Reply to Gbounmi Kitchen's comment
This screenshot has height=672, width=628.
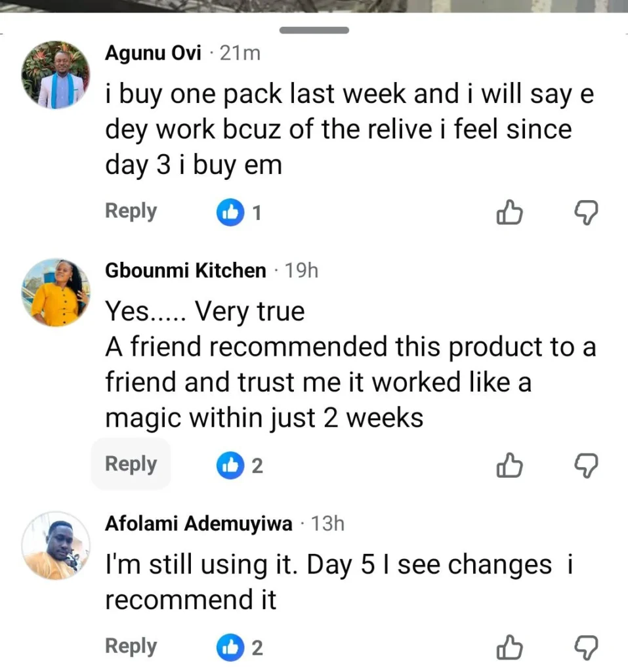[x=131, y=464]
